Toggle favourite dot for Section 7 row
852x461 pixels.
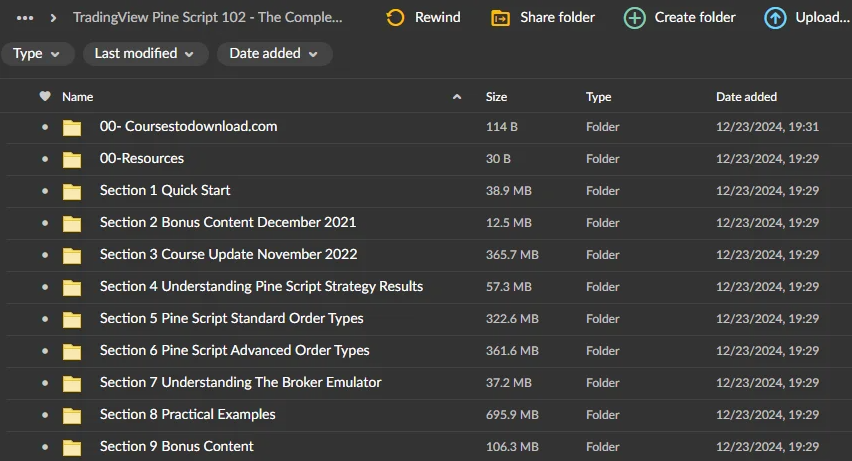pos(45,383)
